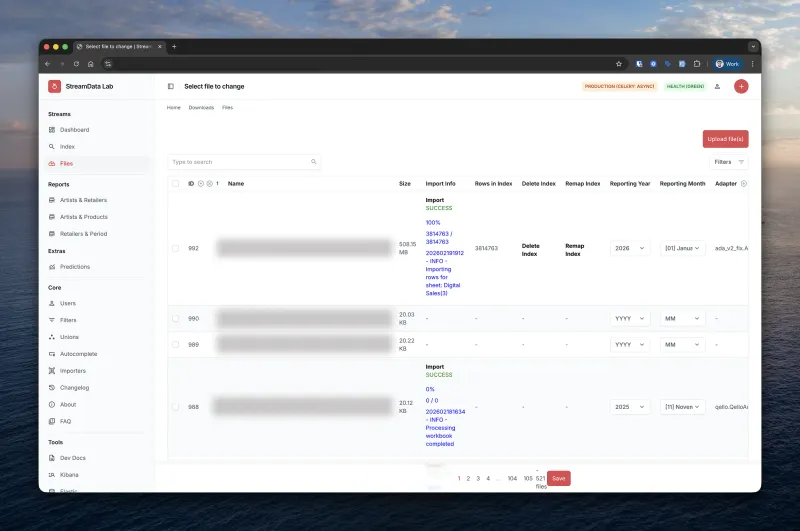Click the 0% import progress for file 988
The width and height of the screenshot is (800, 531).
[430, 389]
